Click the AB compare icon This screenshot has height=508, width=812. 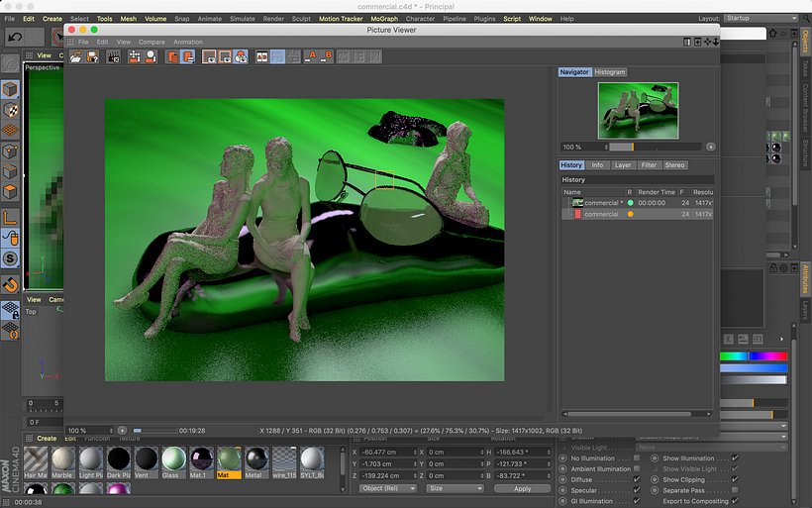point(262,57)
